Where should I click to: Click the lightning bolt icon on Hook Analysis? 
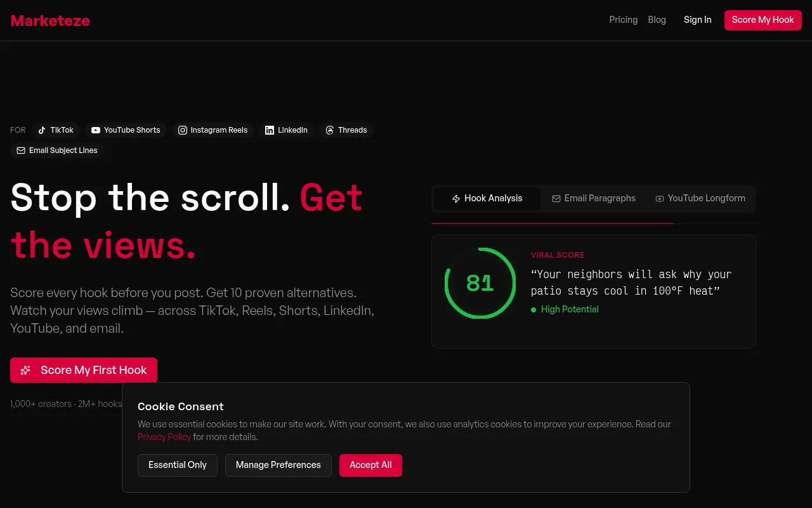click(x=456, y=199)
